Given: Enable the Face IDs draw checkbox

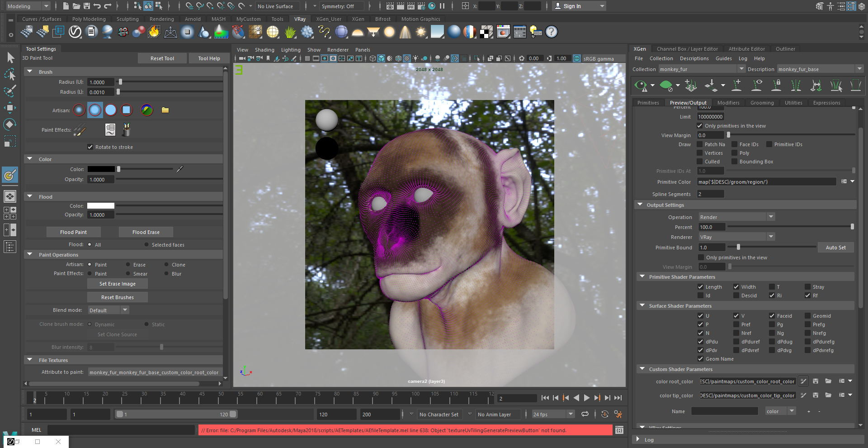Looking at the screenshot, I should [x=735, y=144].
